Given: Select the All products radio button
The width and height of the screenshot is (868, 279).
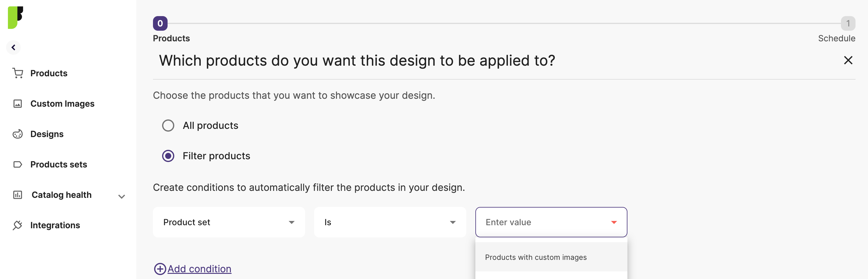Looking at the screenshot, I should [x=168, y=126].
